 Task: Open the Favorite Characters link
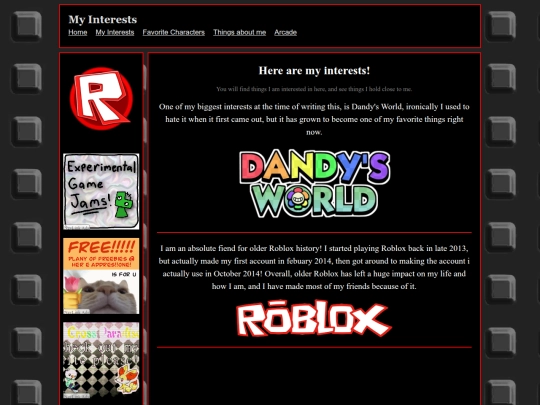[x=174, y=32]
